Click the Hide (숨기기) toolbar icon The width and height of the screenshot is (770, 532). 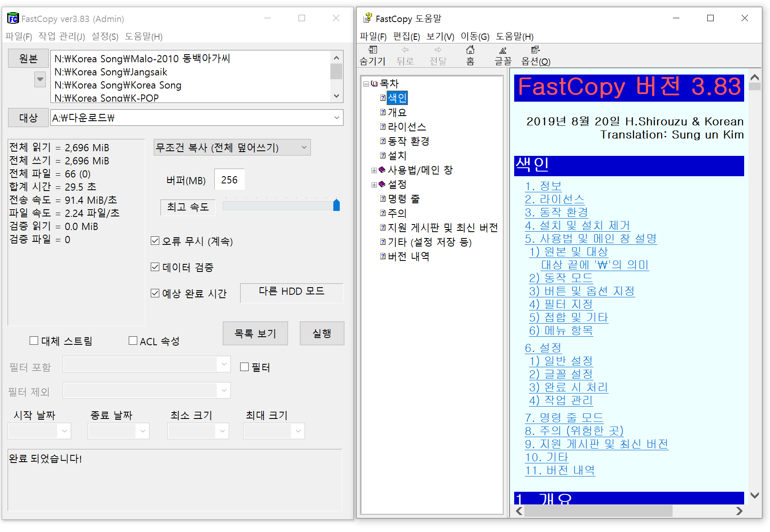pyautogui.click(x=373, y=50)
